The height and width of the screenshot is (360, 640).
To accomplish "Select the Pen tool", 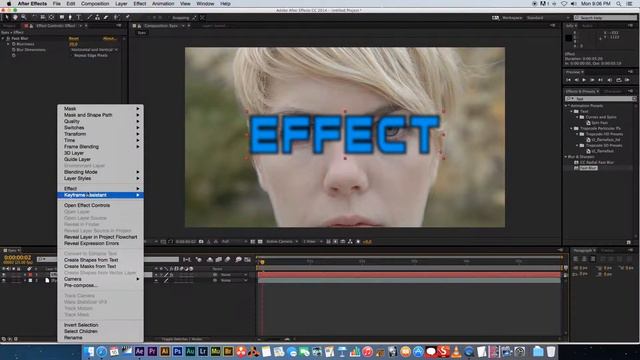I will [70, 18].
